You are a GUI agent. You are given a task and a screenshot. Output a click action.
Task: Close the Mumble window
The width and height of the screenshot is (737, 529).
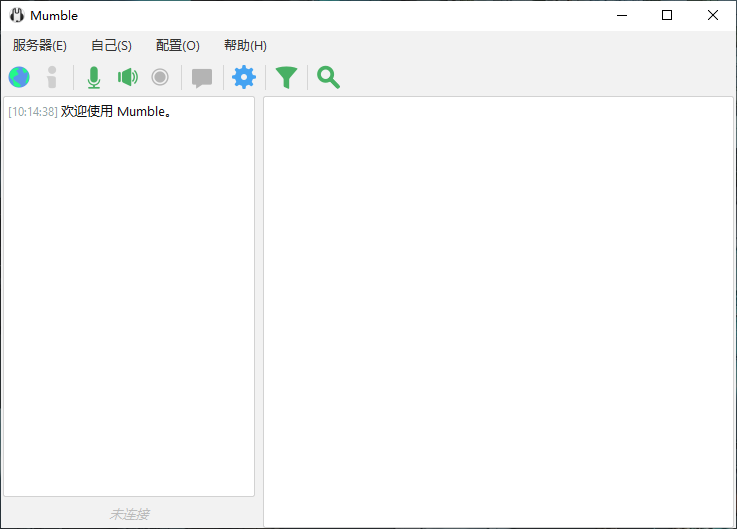tap(713, 15)
